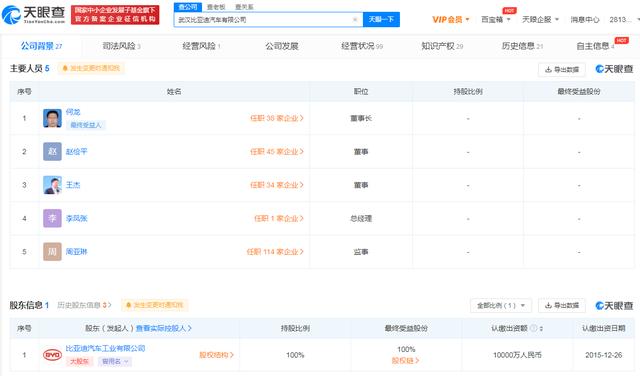
Task: Select the 公司发展 tab
Action: 282,46
